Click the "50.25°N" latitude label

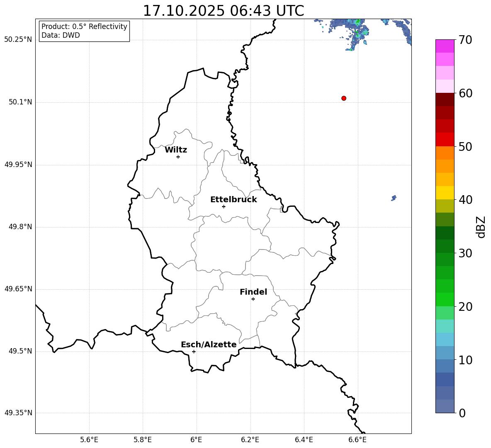click(x=18, y=40)
